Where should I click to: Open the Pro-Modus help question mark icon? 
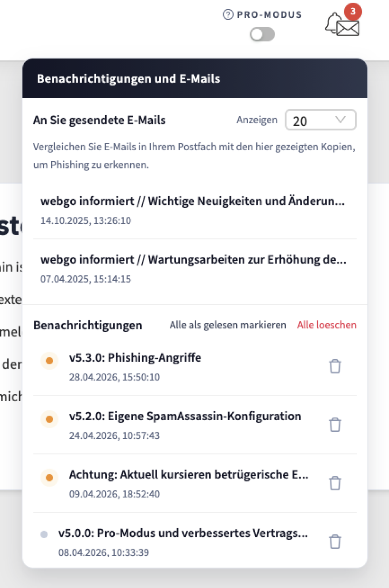[228, 14]
